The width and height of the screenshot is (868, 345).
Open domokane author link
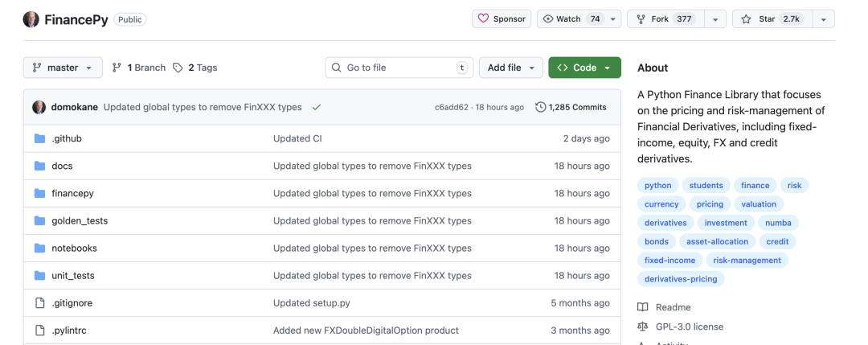tap(75, 107)
